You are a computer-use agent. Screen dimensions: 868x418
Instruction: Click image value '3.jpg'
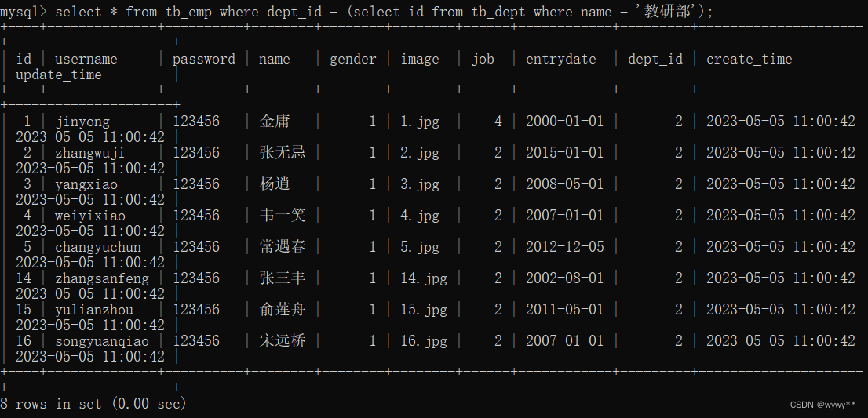420,184
